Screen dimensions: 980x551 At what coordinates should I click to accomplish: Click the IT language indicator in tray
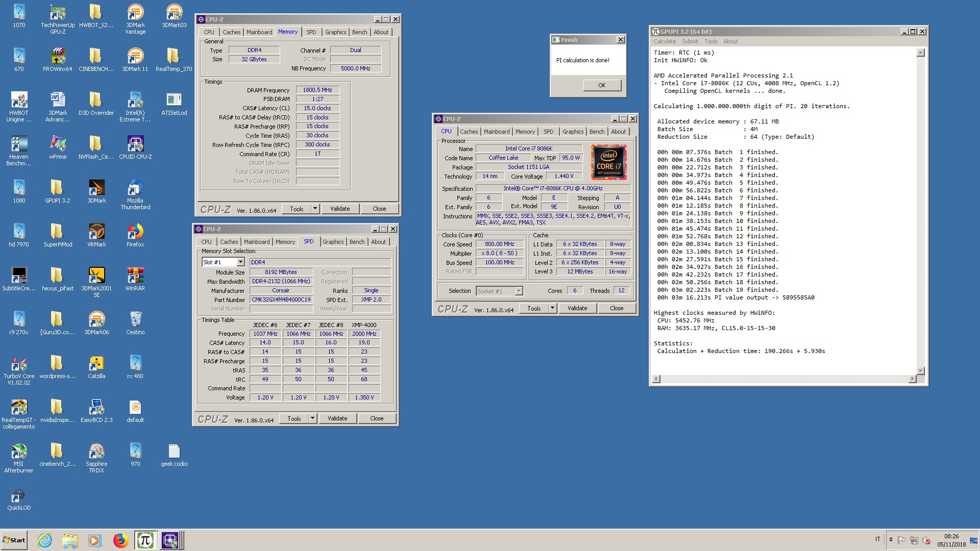pyautogui.click(x=877, y=539)
